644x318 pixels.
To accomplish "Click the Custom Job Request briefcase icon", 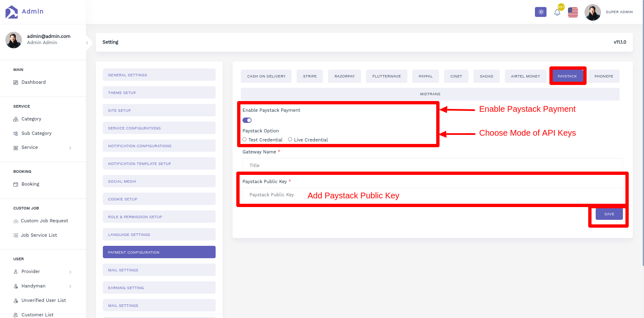I will (x=16, y=221).
